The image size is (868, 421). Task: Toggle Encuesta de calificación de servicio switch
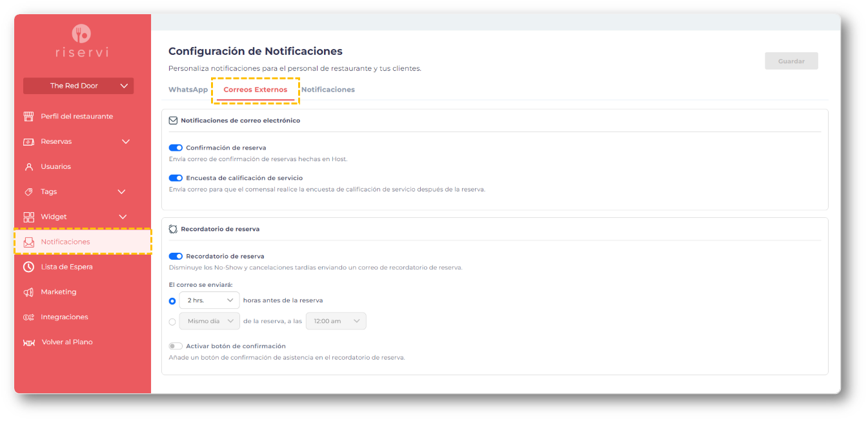pos(176,178)
